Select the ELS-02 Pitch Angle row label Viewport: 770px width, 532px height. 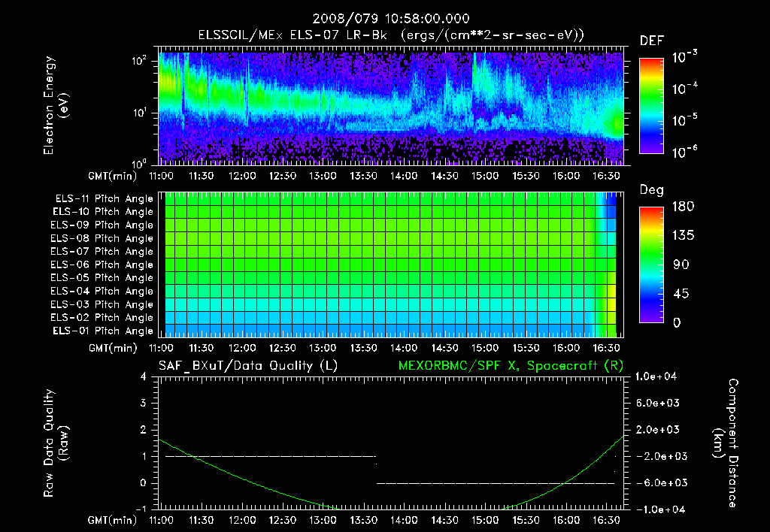(x=102, y=318)
